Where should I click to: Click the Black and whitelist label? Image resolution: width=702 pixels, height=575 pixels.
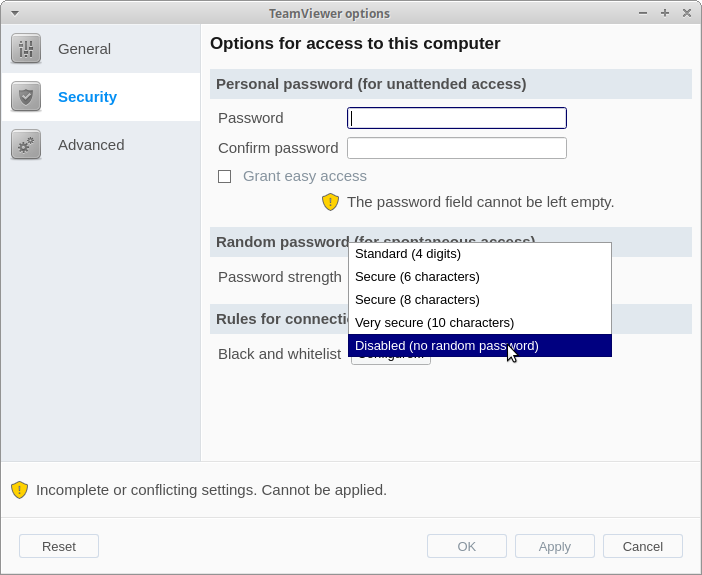[280, 354]
